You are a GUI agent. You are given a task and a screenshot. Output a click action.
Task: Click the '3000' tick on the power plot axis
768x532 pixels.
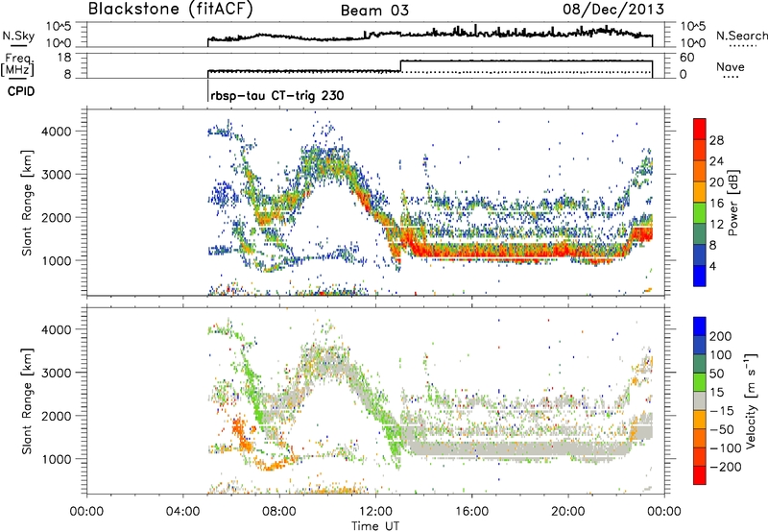coord(56,175)
